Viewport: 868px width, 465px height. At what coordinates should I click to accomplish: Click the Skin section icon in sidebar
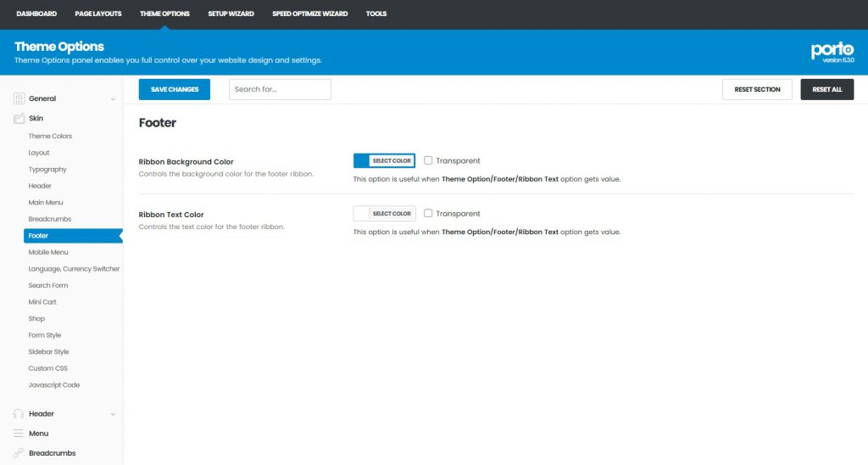(x=19, y=119)
